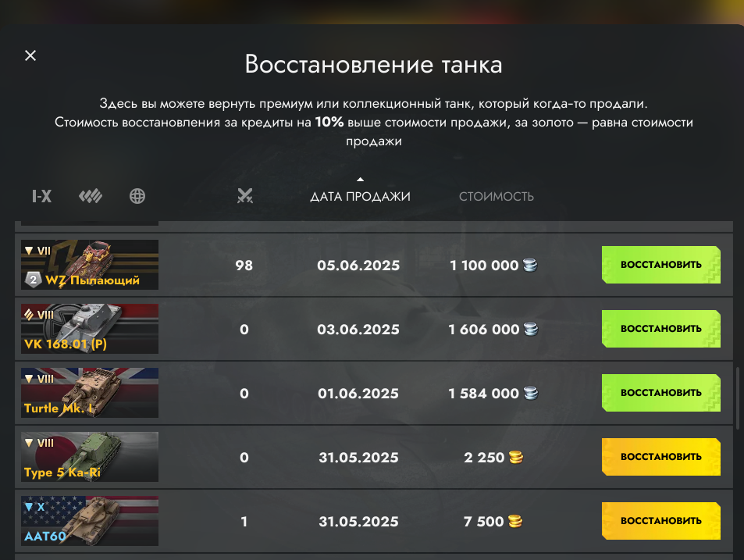Toggle ascending arrow above Дата продажи
The image size is (744, 560).
click(360, 180)
